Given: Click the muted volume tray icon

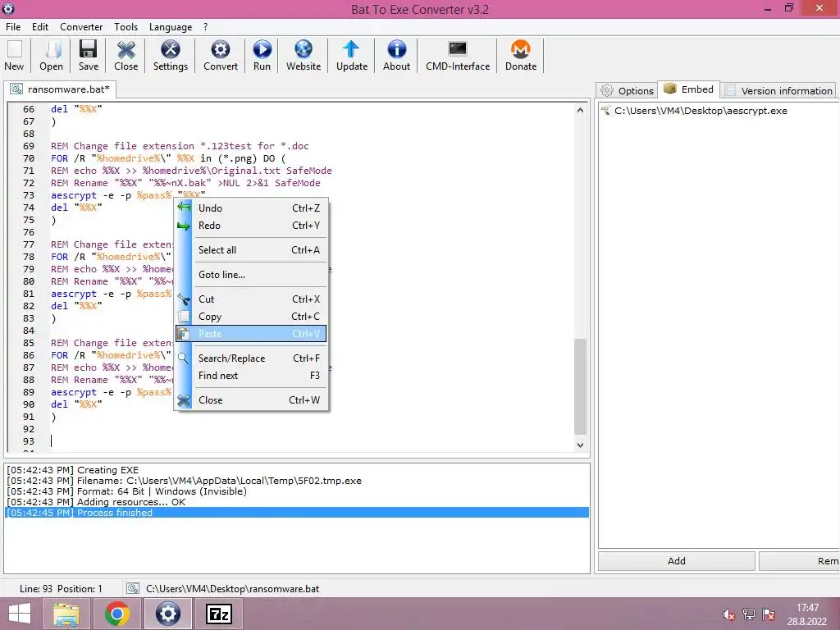Looking at the screenshot, I should coord(728,614).
